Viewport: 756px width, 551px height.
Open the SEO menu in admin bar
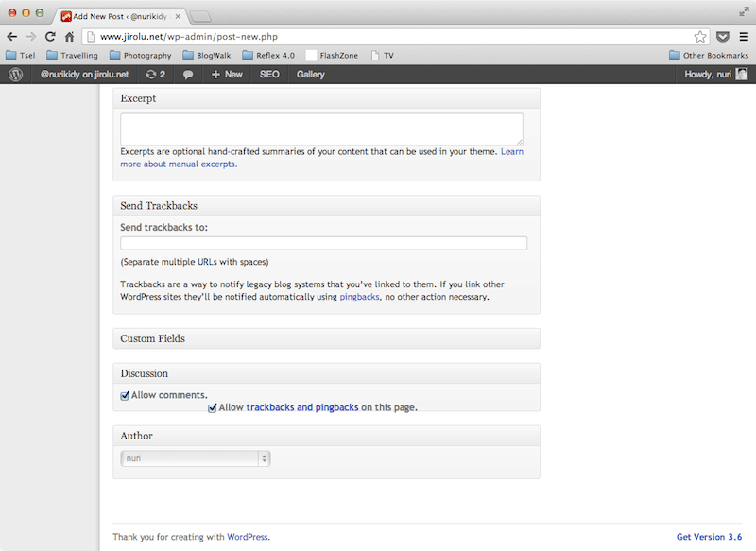[269, 74]
